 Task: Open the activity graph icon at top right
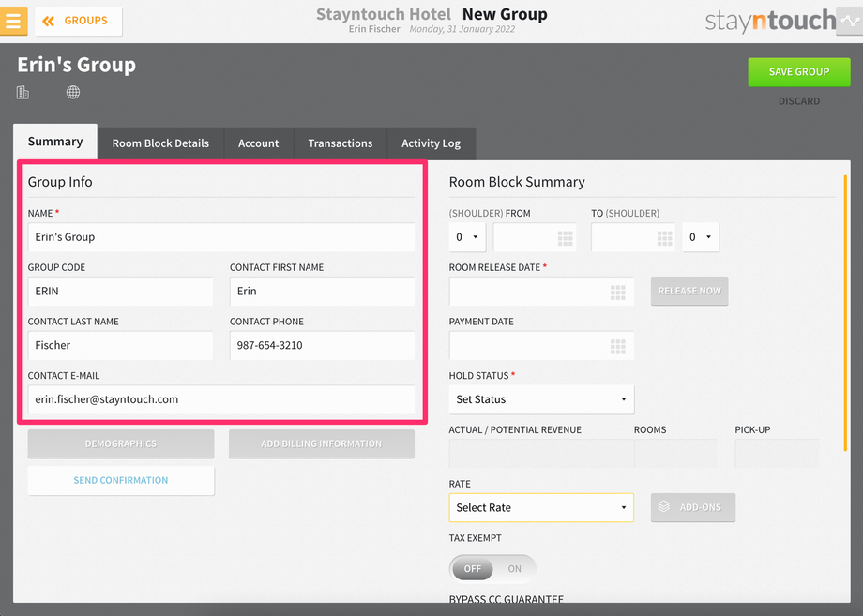[x=849, y=21]
